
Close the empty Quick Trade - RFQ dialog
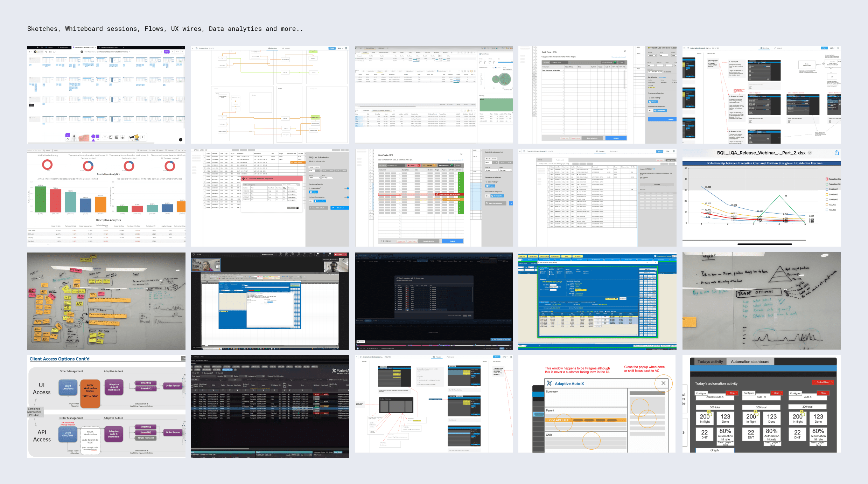(624, 51)
